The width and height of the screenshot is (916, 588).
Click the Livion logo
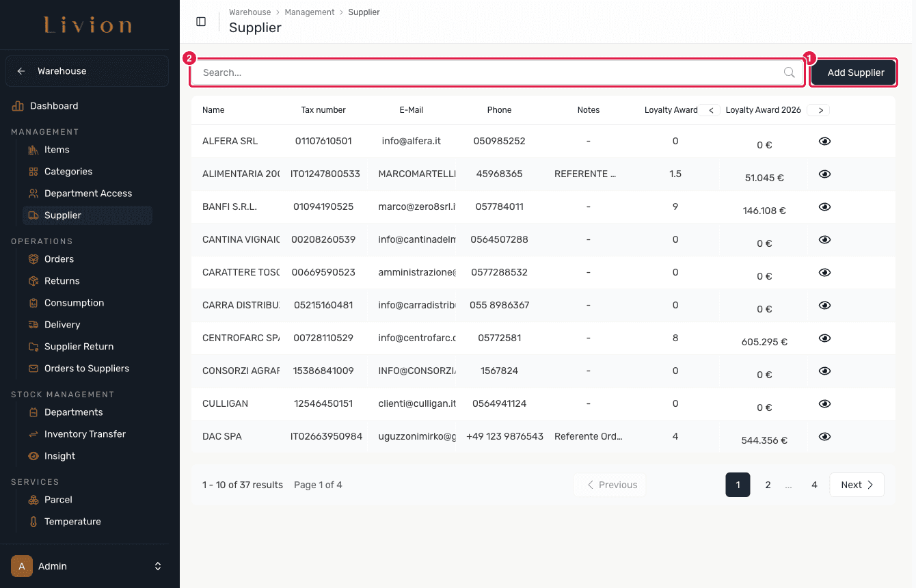87,26
